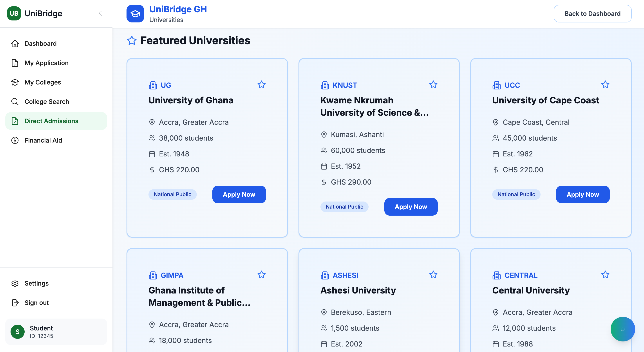Apply Now to KNUST
Image resolution: width=644 pixels, height=352 pixels.
tap(411, 207)
